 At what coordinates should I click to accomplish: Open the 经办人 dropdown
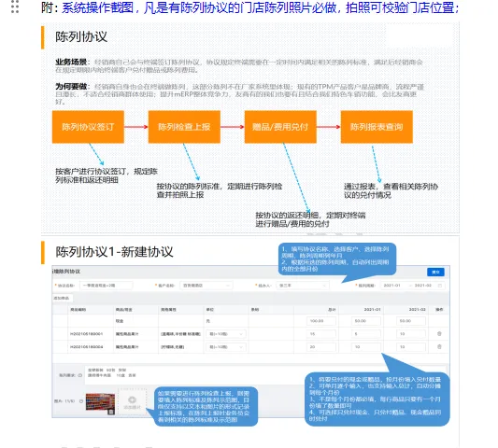(x=303, y=286)
